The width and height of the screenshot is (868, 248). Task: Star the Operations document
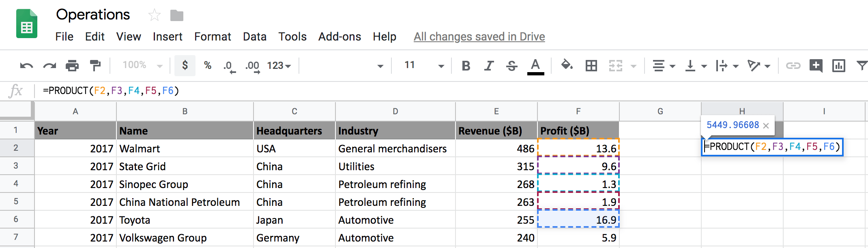(155, 15)
